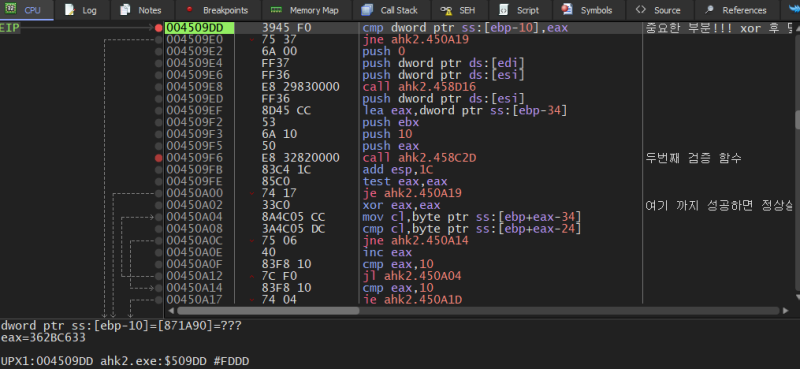Toggle breakpoint dot at 00450A17

(x=159, y=300)
